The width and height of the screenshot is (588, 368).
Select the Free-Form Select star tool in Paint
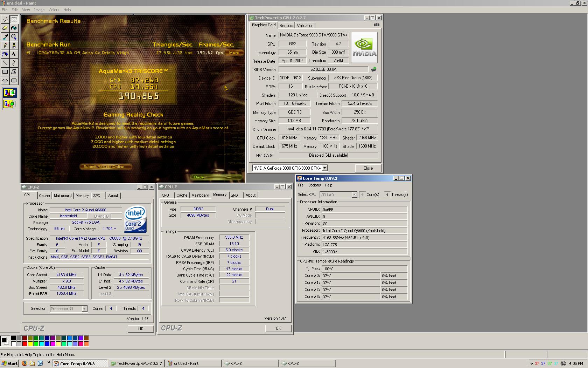[5, 19]
